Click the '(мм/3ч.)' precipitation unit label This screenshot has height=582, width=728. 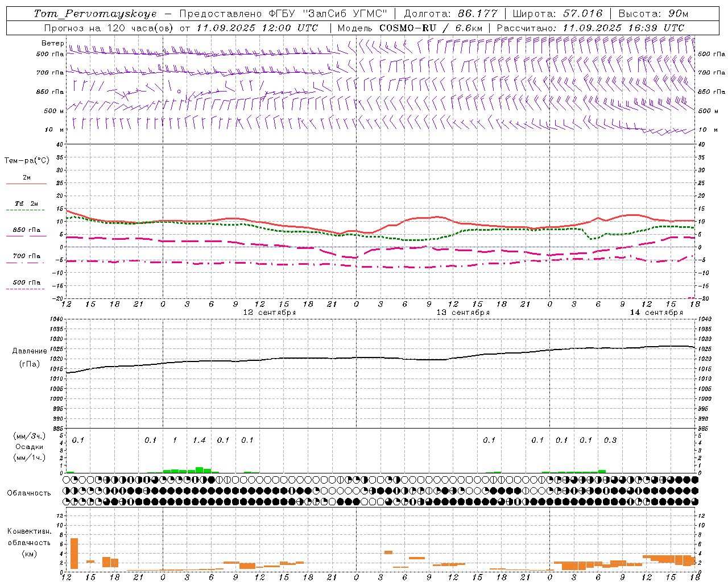click(x=30, y=436)
